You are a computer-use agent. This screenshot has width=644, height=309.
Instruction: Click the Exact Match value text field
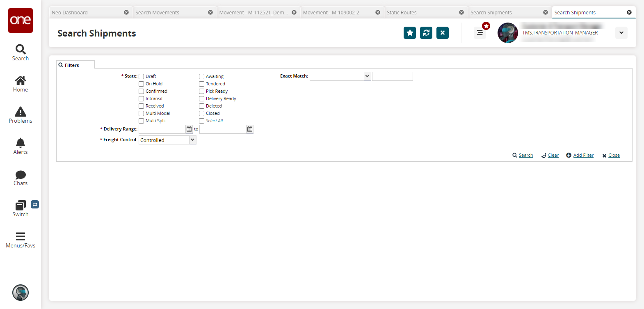pos(393,76)
